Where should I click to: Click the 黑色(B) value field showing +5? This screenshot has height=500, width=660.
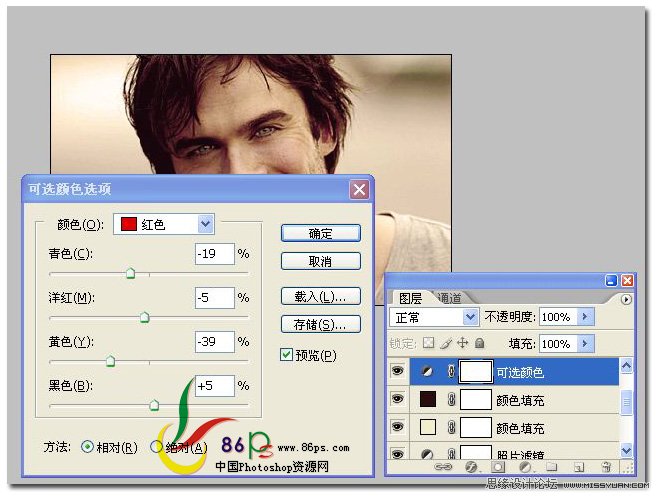point(215,386)
